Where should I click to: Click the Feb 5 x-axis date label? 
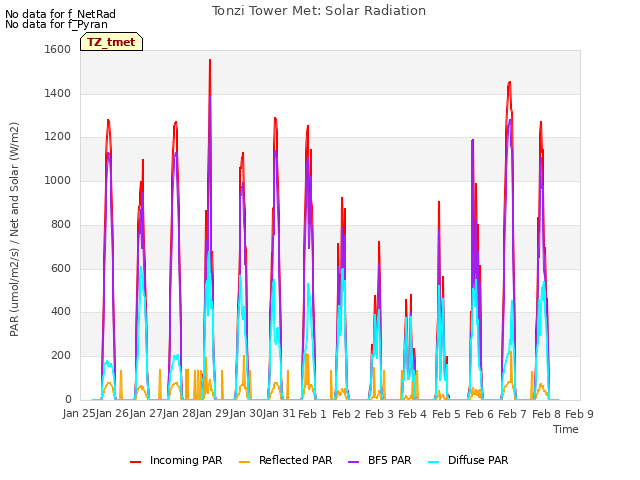(x=446, y=414)
